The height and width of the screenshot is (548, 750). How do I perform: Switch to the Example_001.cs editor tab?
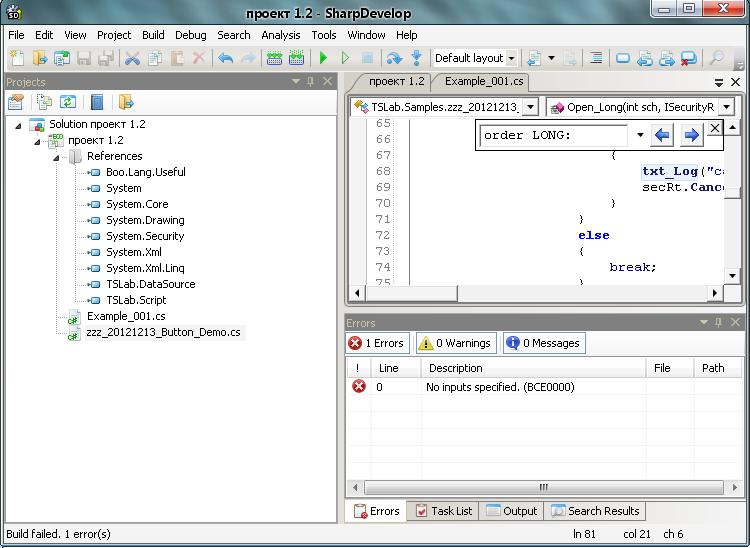[484, 82]
